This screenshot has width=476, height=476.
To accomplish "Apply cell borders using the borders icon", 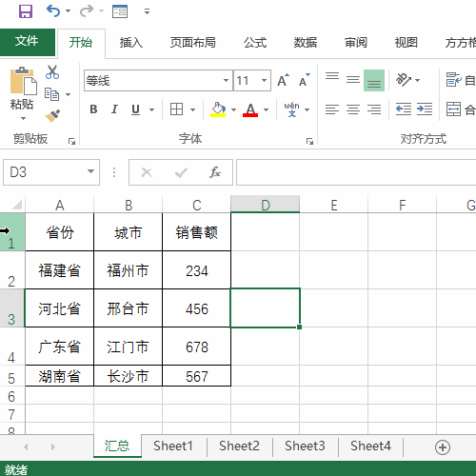I will [x=176, y=109].
